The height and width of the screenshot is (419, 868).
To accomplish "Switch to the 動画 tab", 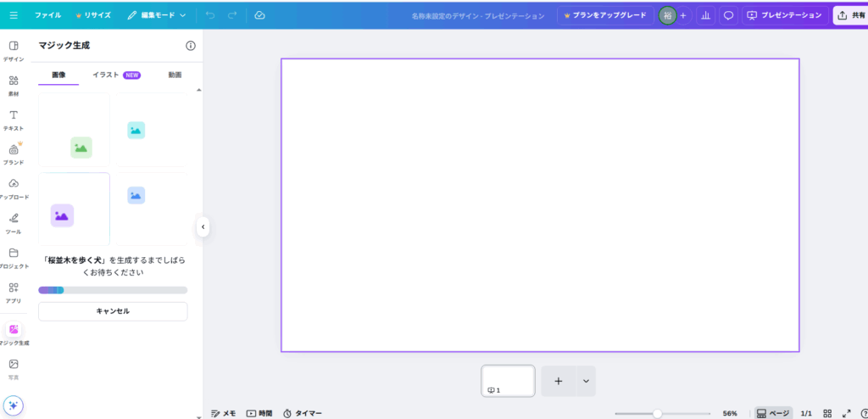I will (x=175, y=75).
